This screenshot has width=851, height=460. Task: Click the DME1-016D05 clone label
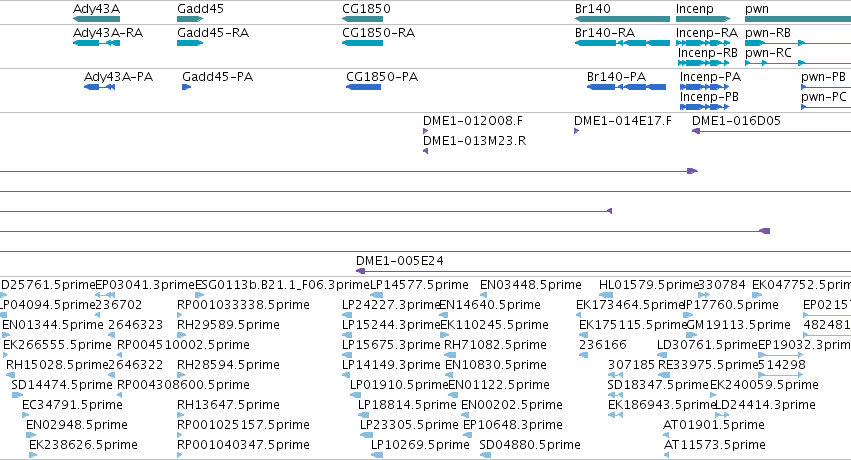coord(736,120)
